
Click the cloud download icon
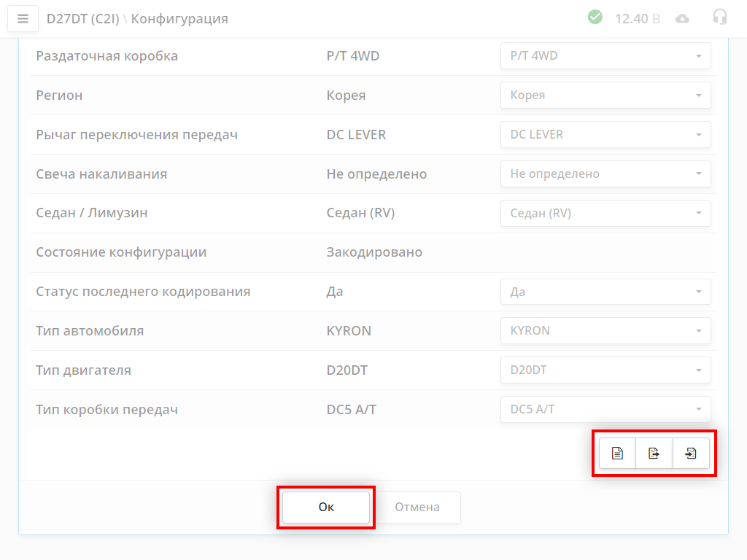683,19
